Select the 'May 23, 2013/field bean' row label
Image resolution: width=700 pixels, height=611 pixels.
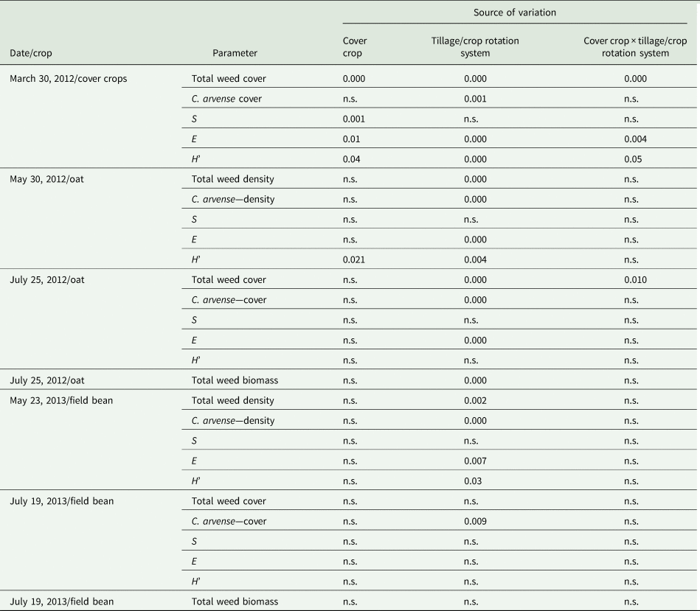[x=61, y=400]
